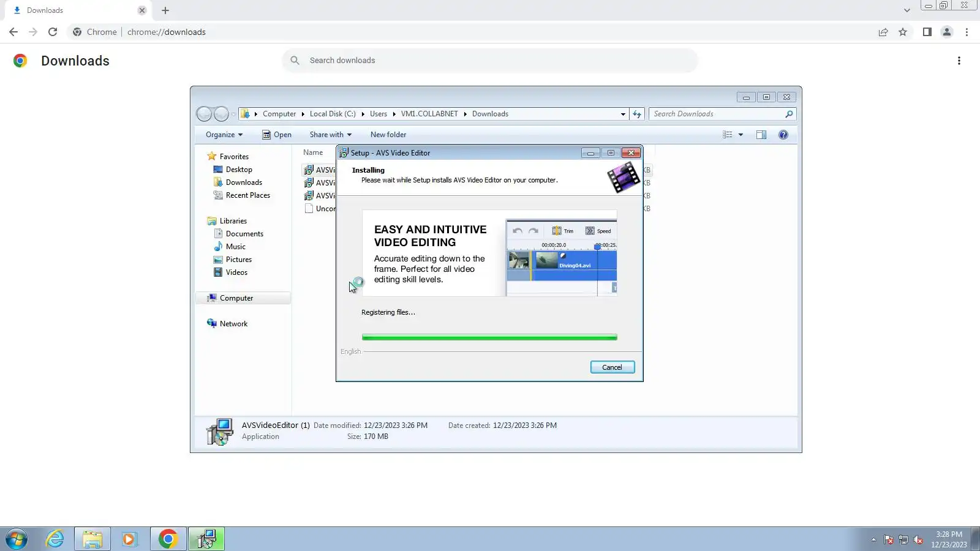Open the Explorer address history dropdown
Viewport: 980px width, 551px height.
coord(623,114)
